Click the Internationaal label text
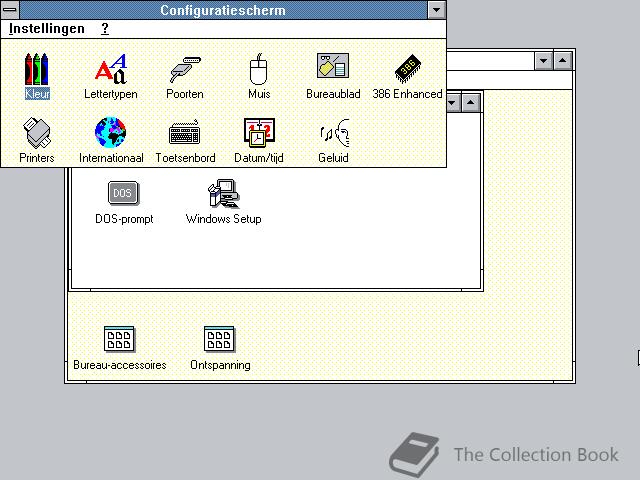 coord(111,158)
